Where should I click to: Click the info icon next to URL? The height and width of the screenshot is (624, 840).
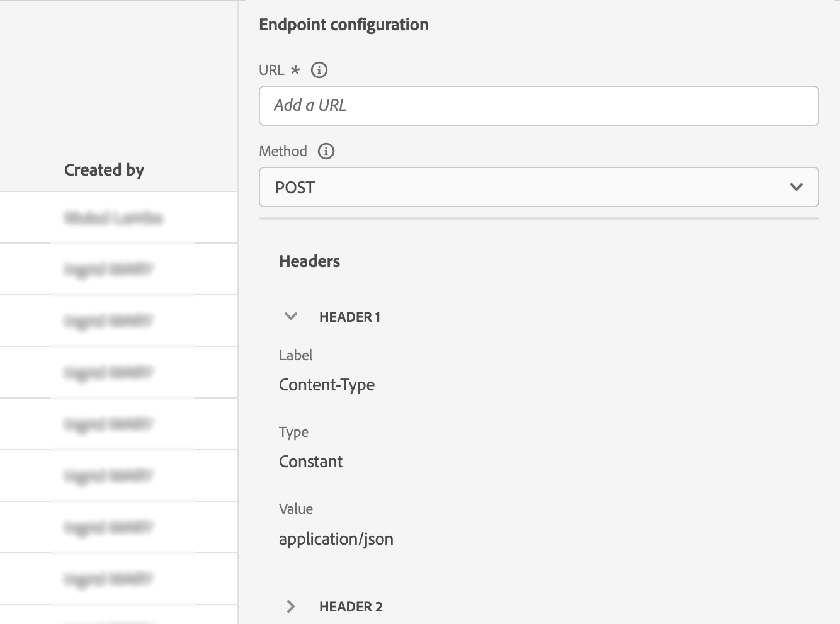pos(319,70)
